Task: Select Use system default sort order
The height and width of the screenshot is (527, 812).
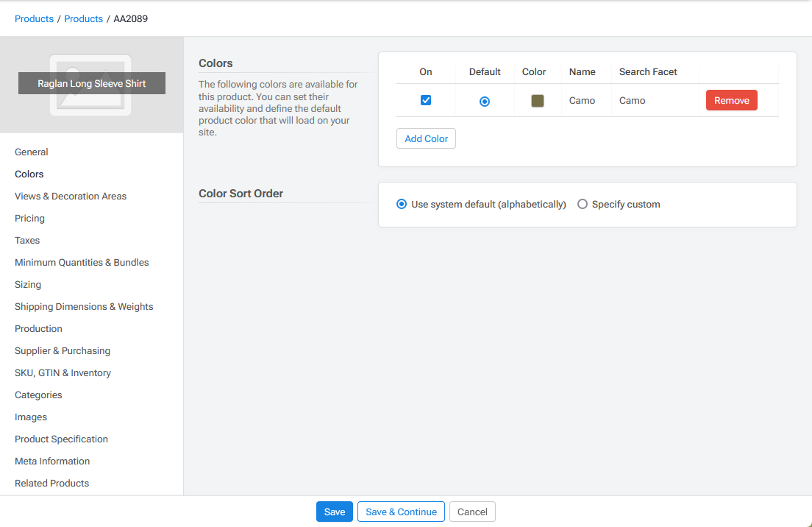Action: click(402, 205)
